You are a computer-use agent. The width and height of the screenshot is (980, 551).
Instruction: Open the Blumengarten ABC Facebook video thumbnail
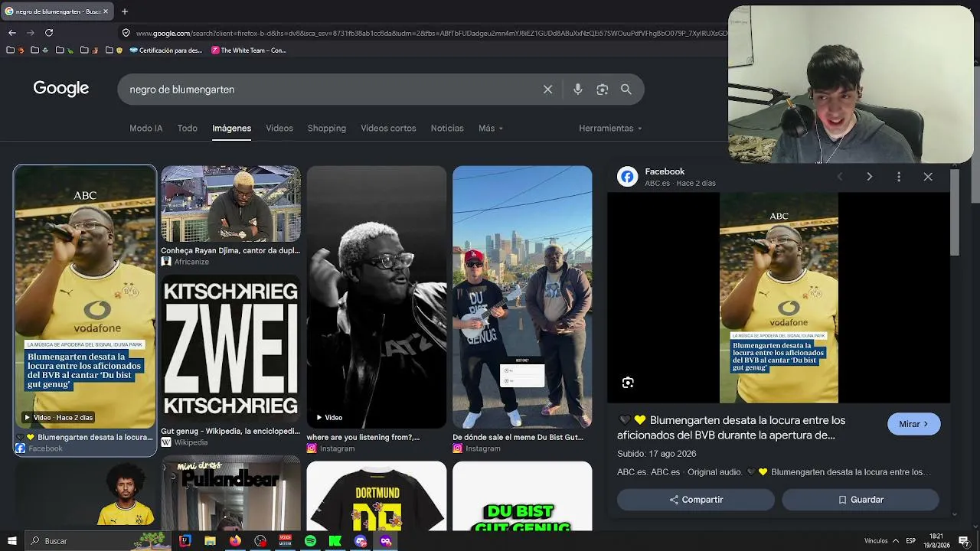(85, 297)
